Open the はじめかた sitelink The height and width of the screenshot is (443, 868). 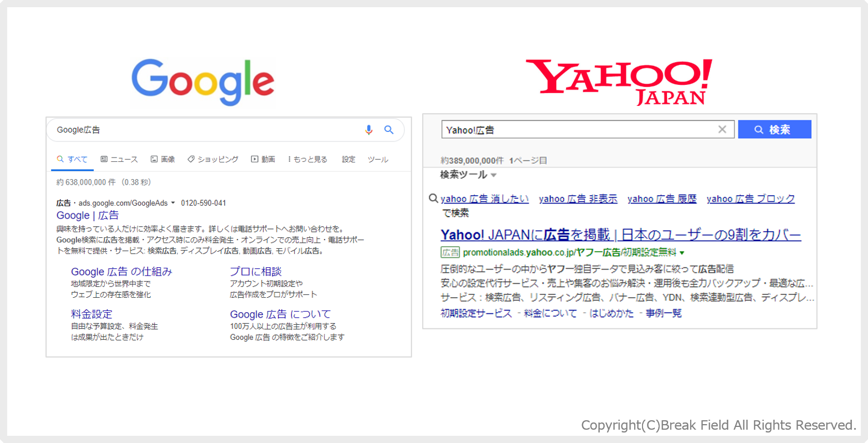coord(612,313)
